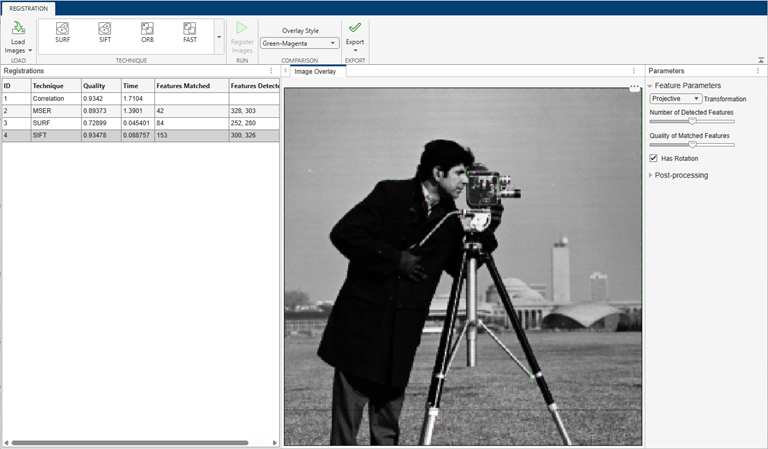Viewport: 768px width, 449px height.
Task: Collapse the Feature Parameters section
Action: click(x=650, y=86)
